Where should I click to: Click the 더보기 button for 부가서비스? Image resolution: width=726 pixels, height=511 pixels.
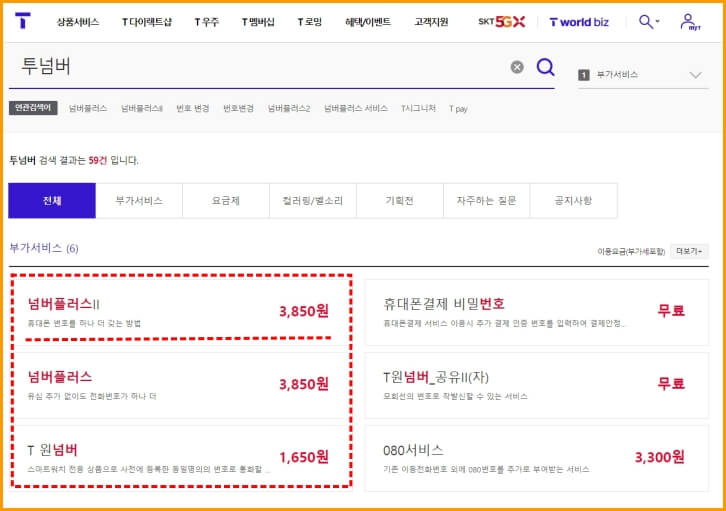689,251
